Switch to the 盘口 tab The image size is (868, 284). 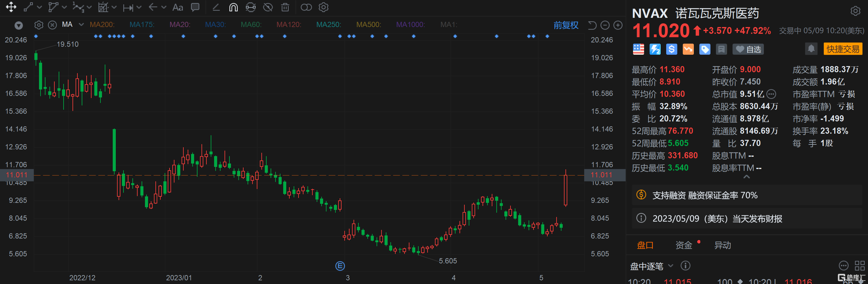tap(645, 245)
